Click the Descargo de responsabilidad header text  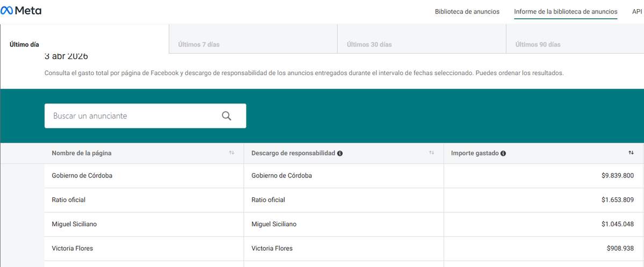click(293, 153)
